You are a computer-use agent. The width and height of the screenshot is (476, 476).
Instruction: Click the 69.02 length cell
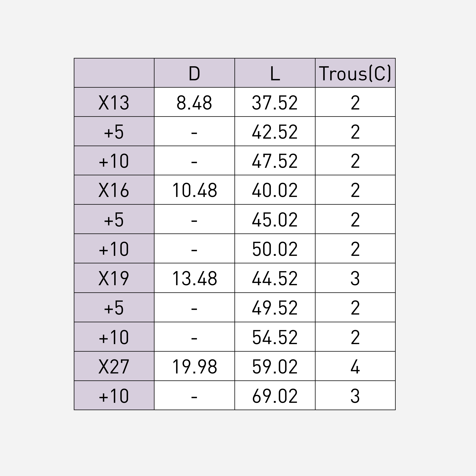click(x=275, y=395)
